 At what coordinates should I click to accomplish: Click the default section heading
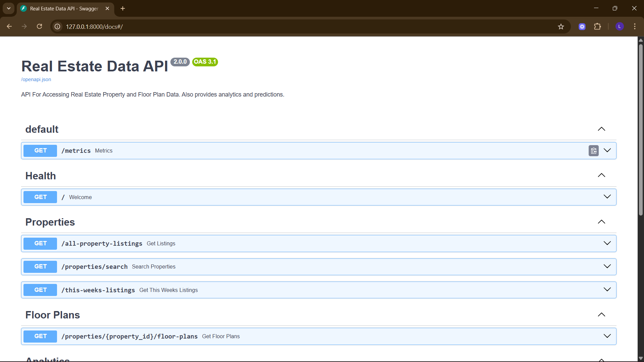pyautogui.click(x=42, y=129)
